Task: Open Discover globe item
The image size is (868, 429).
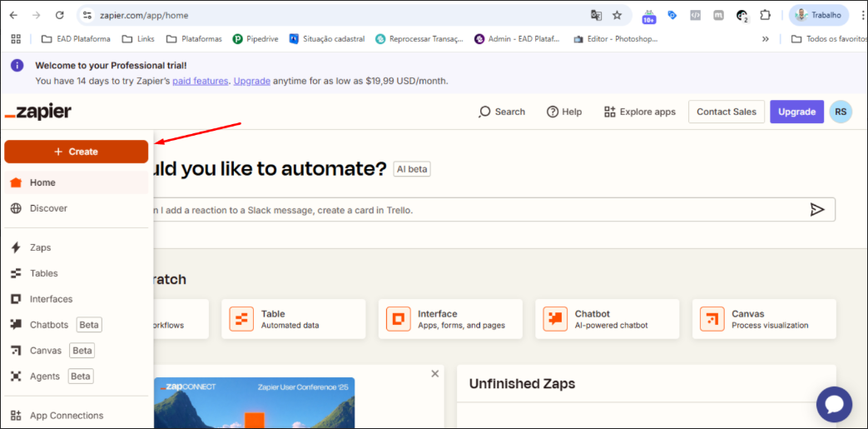Action: coord(76,208)
